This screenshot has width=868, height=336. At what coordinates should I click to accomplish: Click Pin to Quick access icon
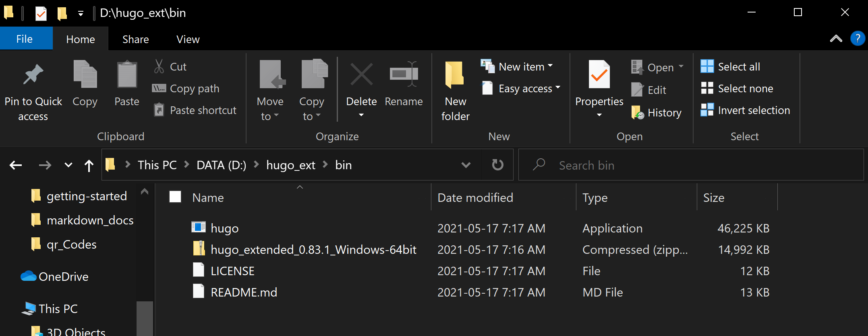tap(33, 75)
